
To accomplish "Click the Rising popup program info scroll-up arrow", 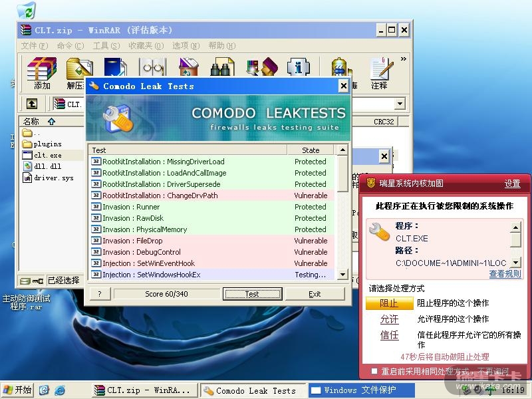I will (515, 227).
